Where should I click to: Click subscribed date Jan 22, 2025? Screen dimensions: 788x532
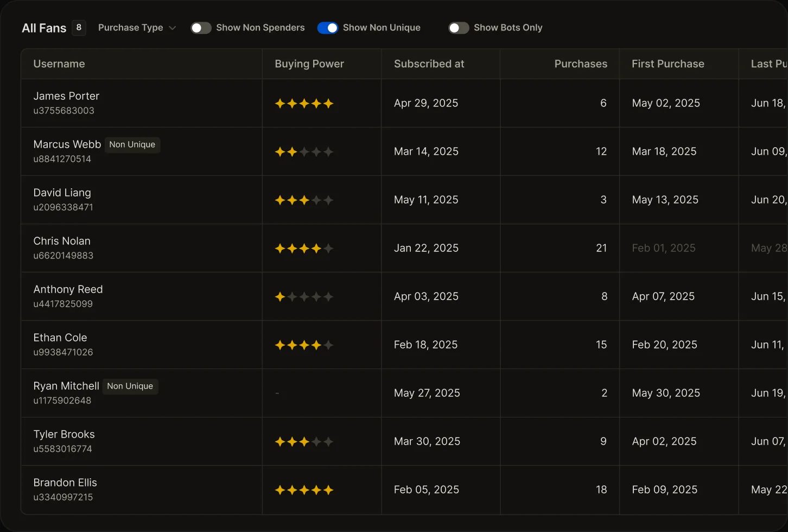427,248
